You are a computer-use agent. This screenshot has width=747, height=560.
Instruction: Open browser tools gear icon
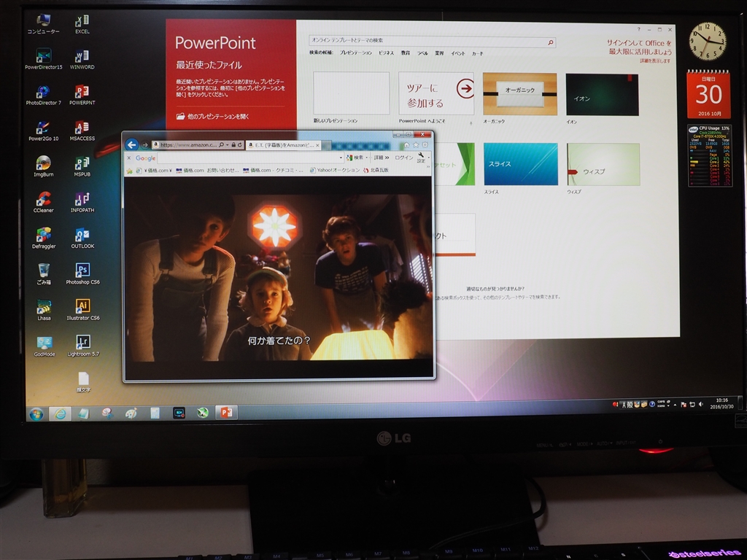click(425, 145)
